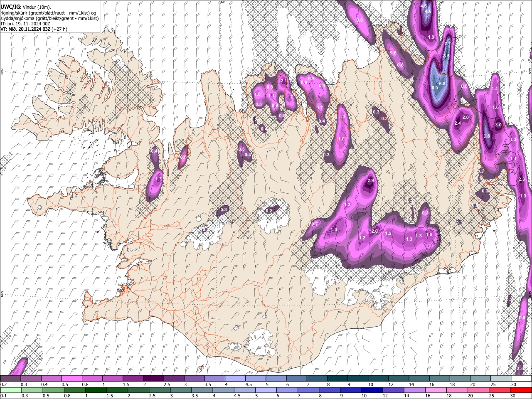Click the bottom-row legend label '0.1'
This screenshot has width=532, height=399.
(4, 396)
